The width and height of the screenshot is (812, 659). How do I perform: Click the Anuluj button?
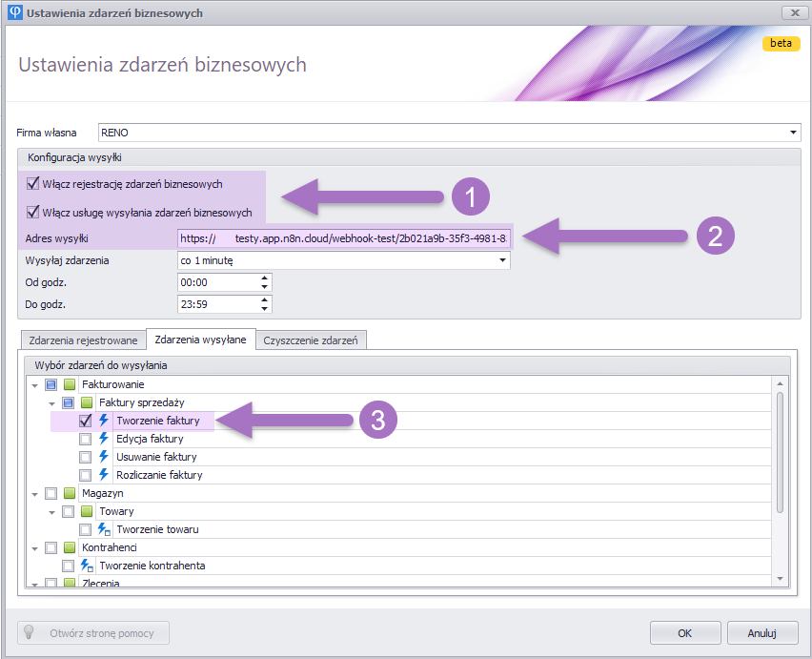click(761, 632)
